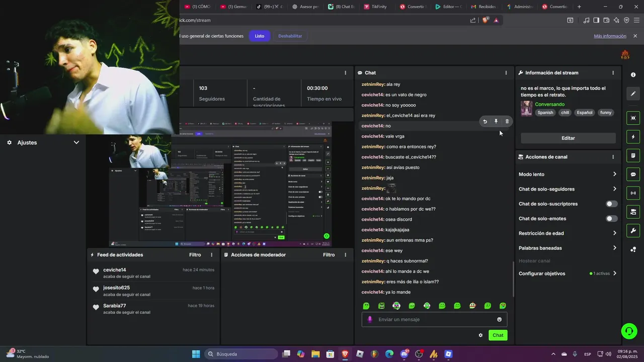Image resolution: width=644 pixels, height=362 pixels.
Task: Open chat settings gear next to Chat button
Action: tap(480, 335)
